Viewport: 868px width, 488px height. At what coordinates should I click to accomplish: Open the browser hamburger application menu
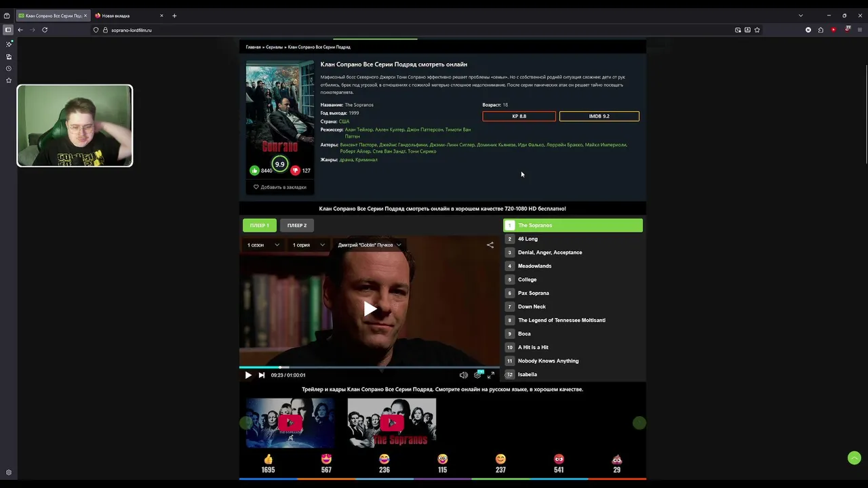pyautogui.click(x=860, y=30)
